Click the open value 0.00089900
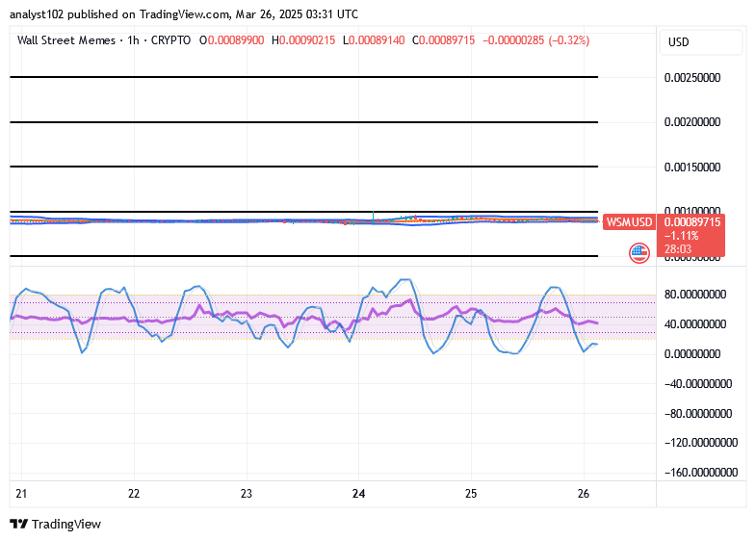The height and width of the screenshot is (541, 756). pyautogui.click(x=236, y=40)
